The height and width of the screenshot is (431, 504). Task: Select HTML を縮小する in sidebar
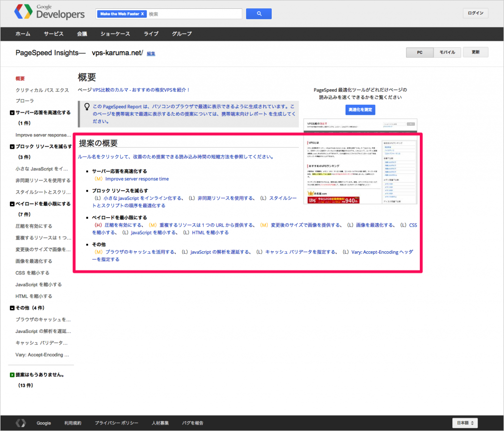tap(34, 296)
